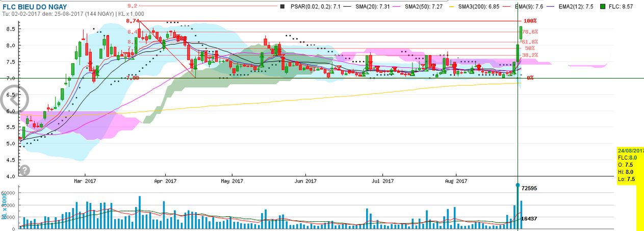Click the 9.2 price label at top
The image size is (644, 231).
click(x=132, y=6)
